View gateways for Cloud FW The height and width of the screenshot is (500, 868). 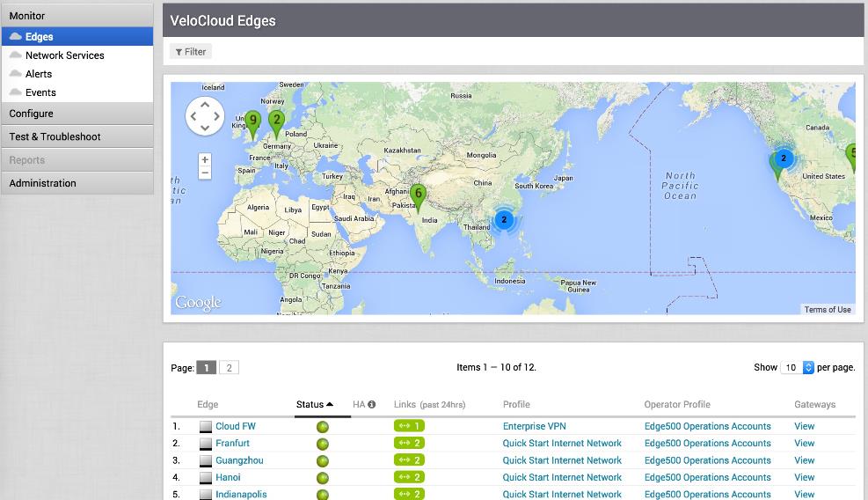pyautogui.click(x=805, y=426)
